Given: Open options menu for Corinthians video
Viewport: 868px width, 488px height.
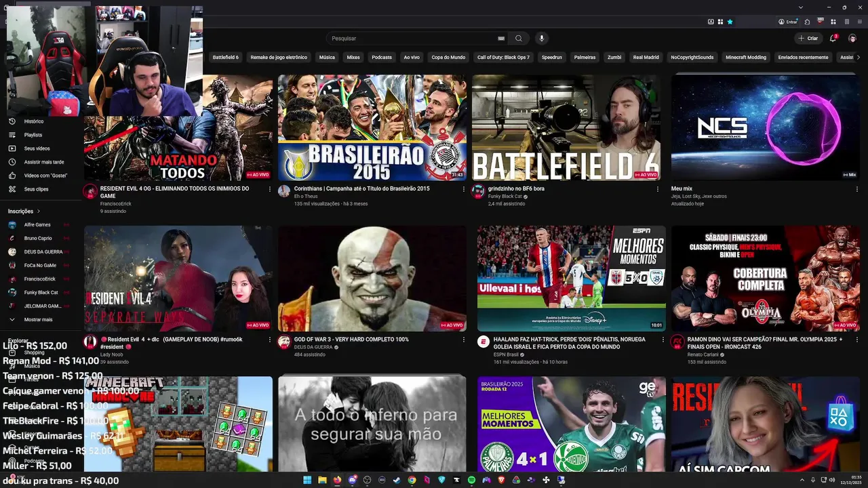Looking at the screenshot, I should click(464, 189).
